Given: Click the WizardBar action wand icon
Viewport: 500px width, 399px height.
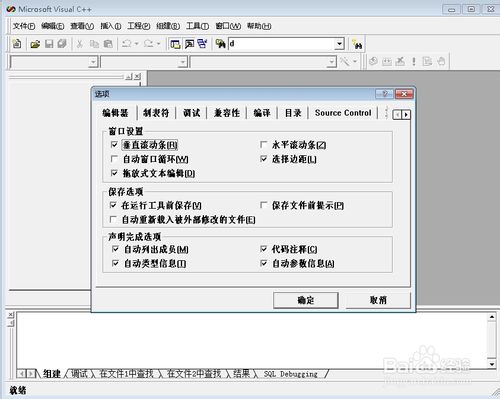Looking at the screenshot, I should 345,62.
